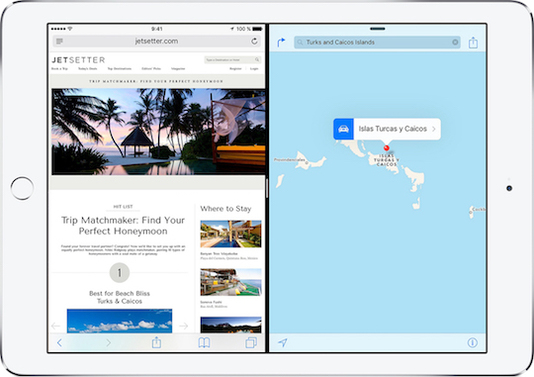Tap the search magnifier in Maps field

click(x=300, y=43)
